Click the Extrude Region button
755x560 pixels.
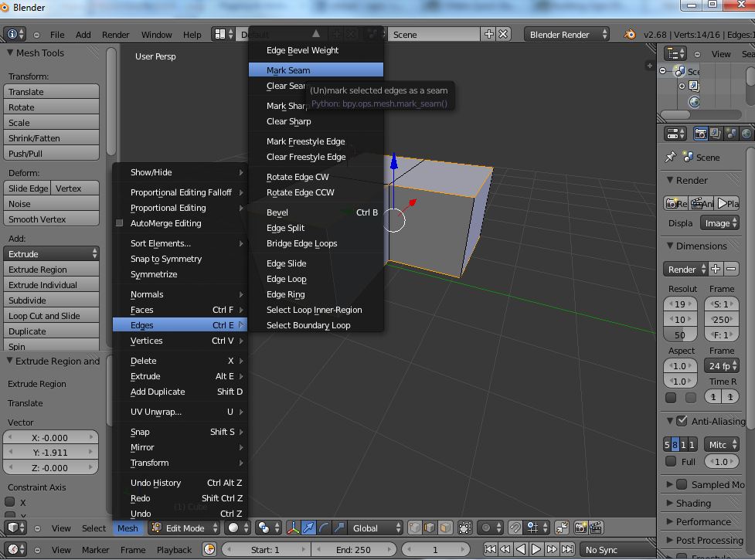pos(52,270)
